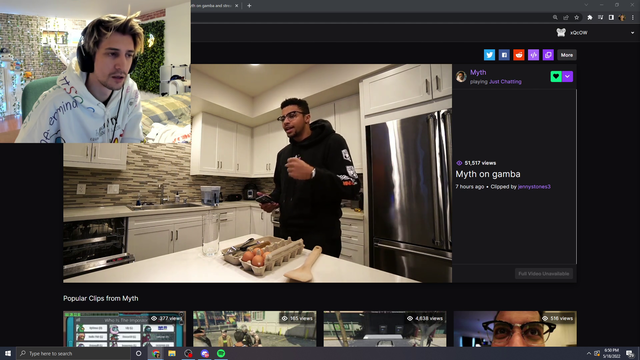Bookmark page with the star icon
Screen dimensions: 640x360
click(576, 18)
